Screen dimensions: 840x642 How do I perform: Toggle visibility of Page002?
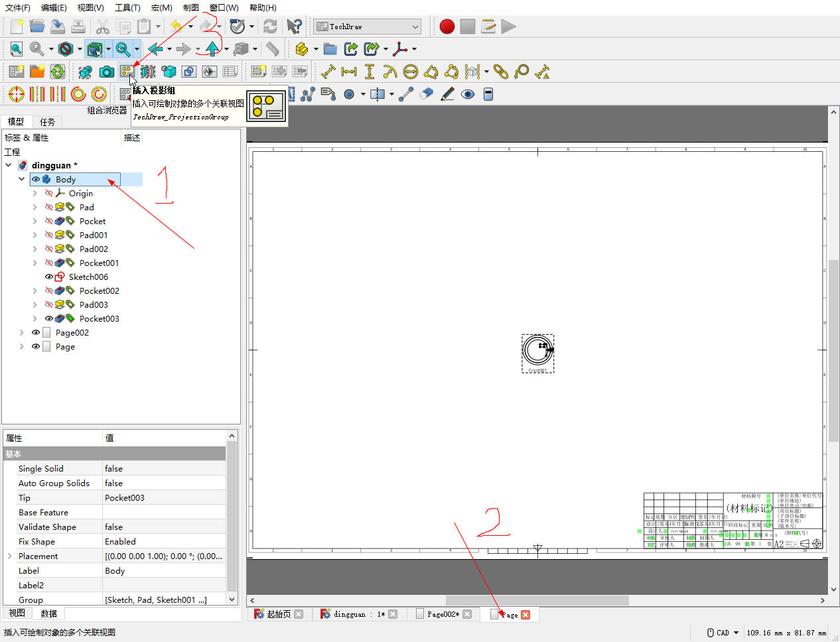click(36, 332)
